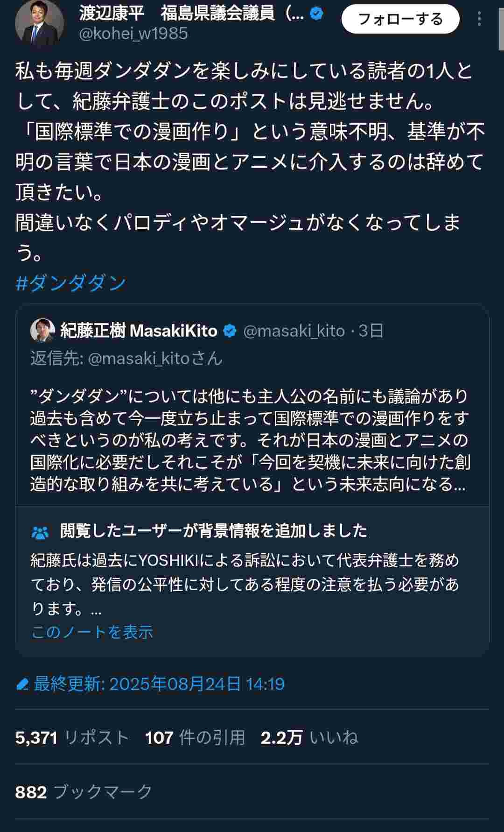View the 107 件の引用 quotes list
504x832 pixels.
pos(195,738)
